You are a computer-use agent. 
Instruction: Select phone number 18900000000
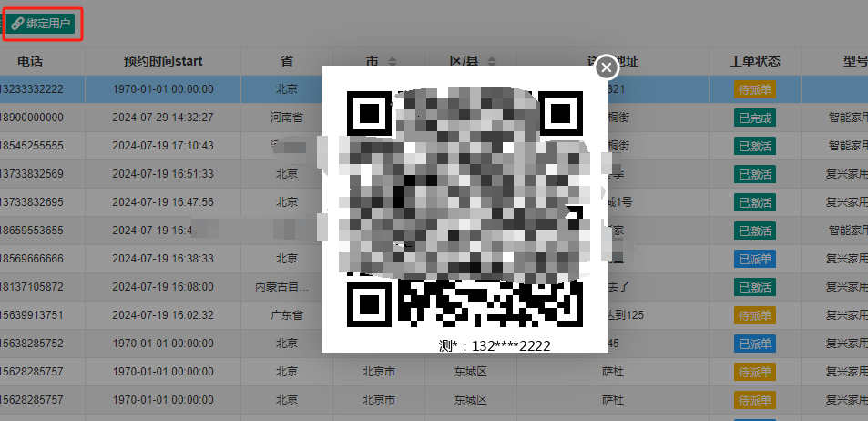coord(32,118)
